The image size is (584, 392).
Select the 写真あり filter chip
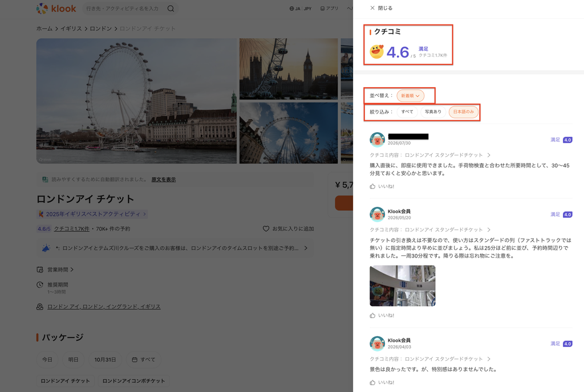433,112
